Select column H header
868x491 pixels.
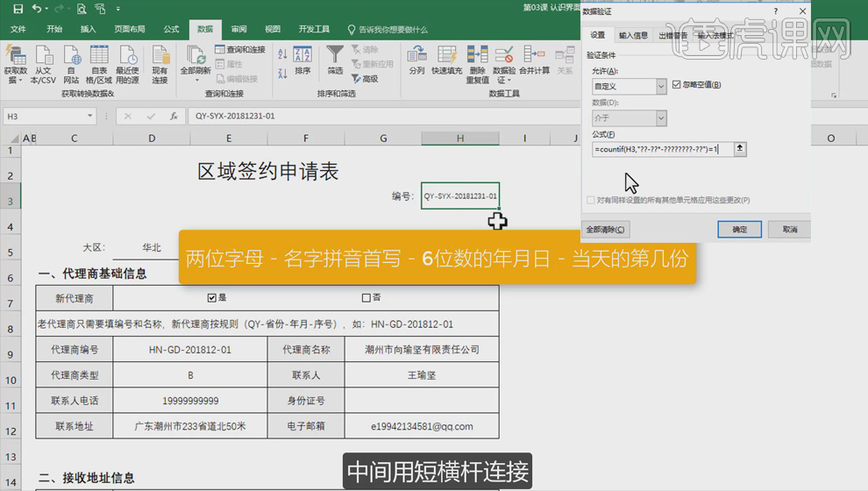(x=460, y=139)
